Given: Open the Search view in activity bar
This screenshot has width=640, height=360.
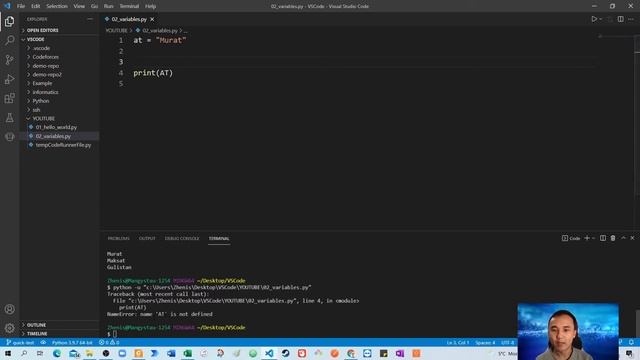Looking at the screenshot, I should [9, 40].
